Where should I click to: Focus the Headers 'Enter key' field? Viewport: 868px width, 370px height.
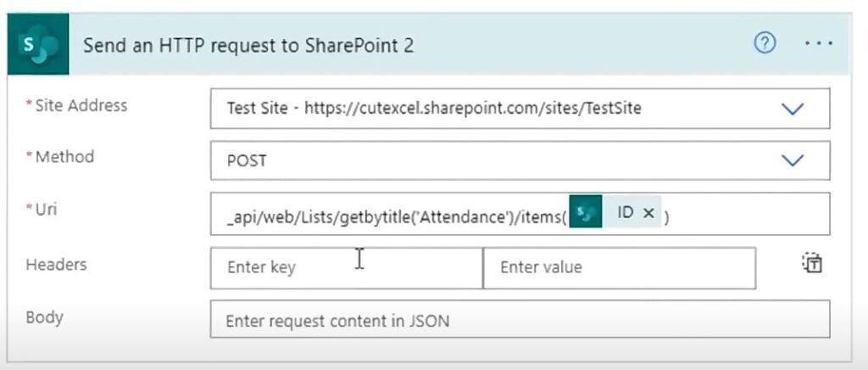click(x=347, y=268)
